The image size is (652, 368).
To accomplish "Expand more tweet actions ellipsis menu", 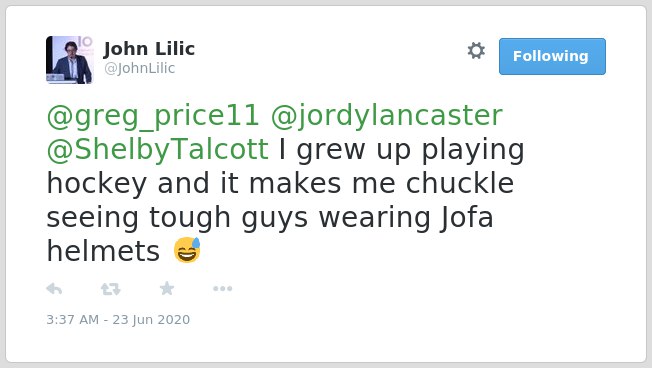I will point(222,289).
